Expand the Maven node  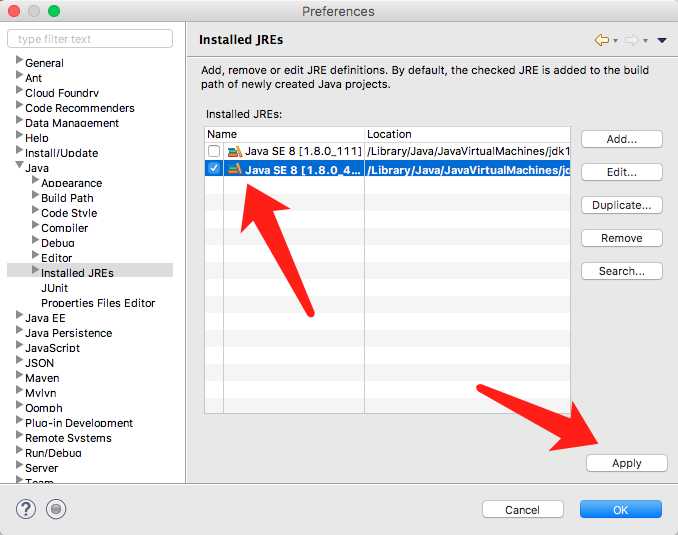point(19,375)
